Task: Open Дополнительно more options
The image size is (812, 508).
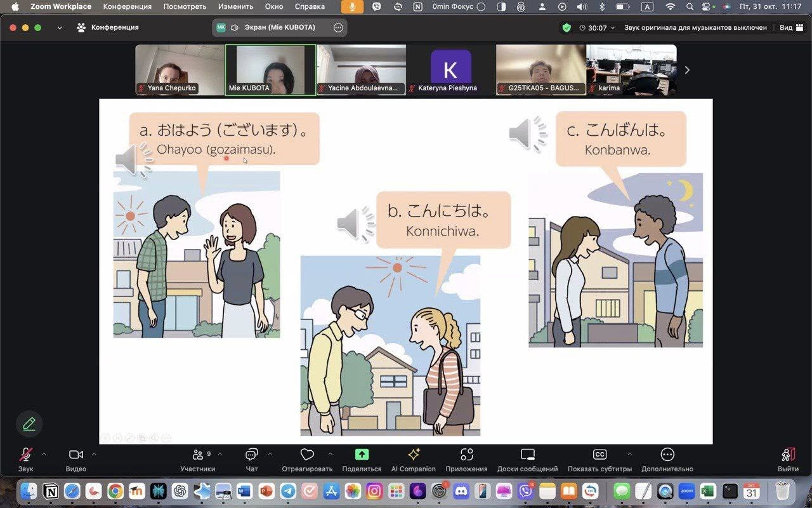Action: pyautogui.click(x=667, y=455)
